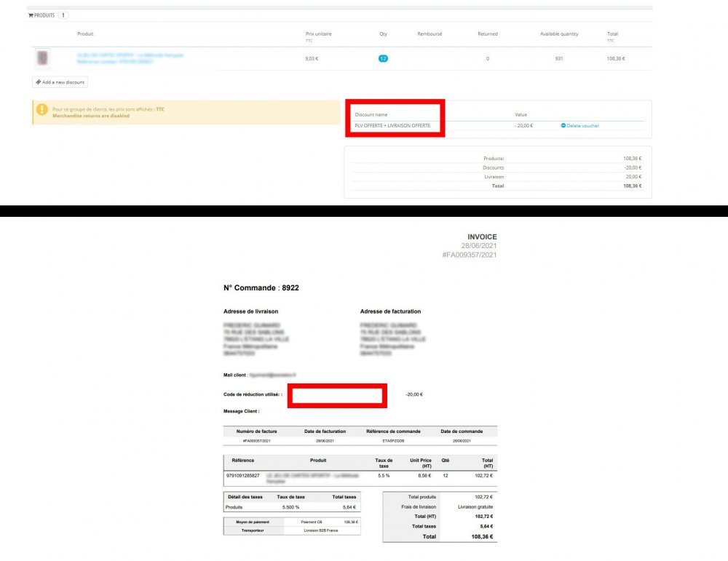Click Adresse de facturation heading
Viewport: 728px width, 561px height.
click(390, 311)
